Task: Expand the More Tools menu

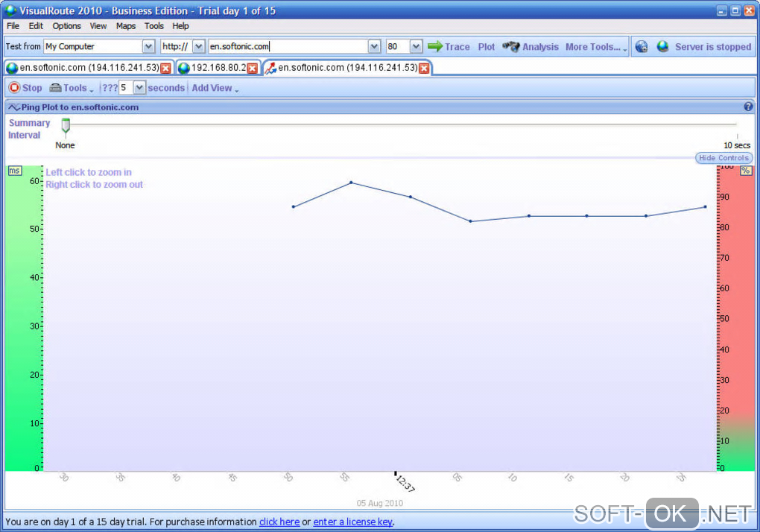Action: (596, 47)
